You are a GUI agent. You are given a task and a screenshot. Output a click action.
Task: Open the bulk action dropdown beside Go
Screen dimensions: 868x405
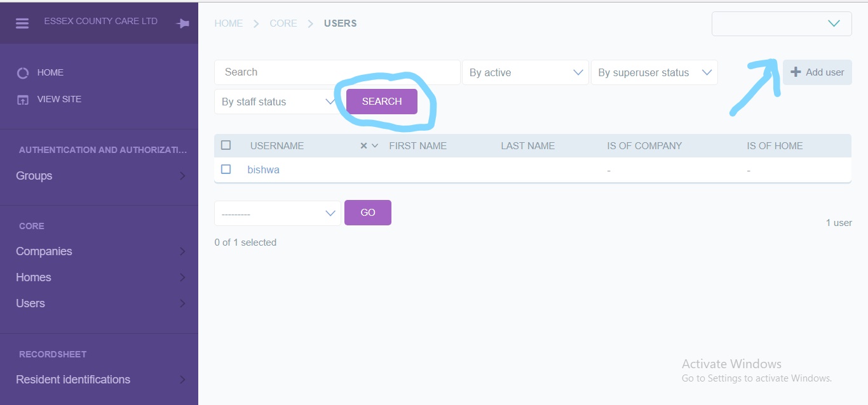pos(277,213)
